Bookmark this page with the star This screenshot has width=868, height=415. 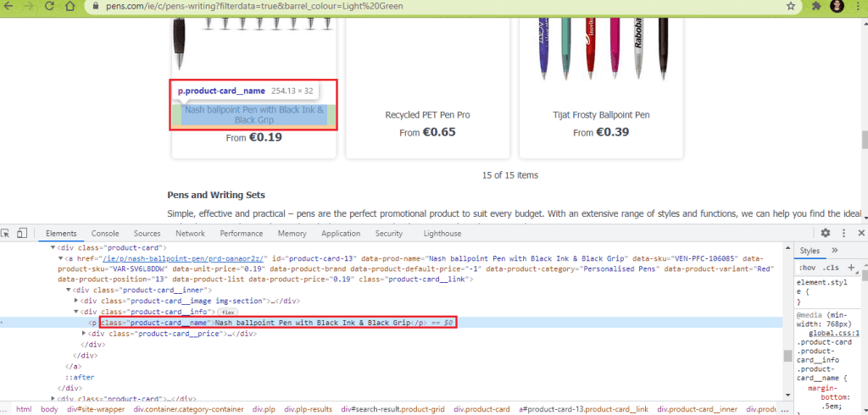pyautogui.click(x=791, y=6)
